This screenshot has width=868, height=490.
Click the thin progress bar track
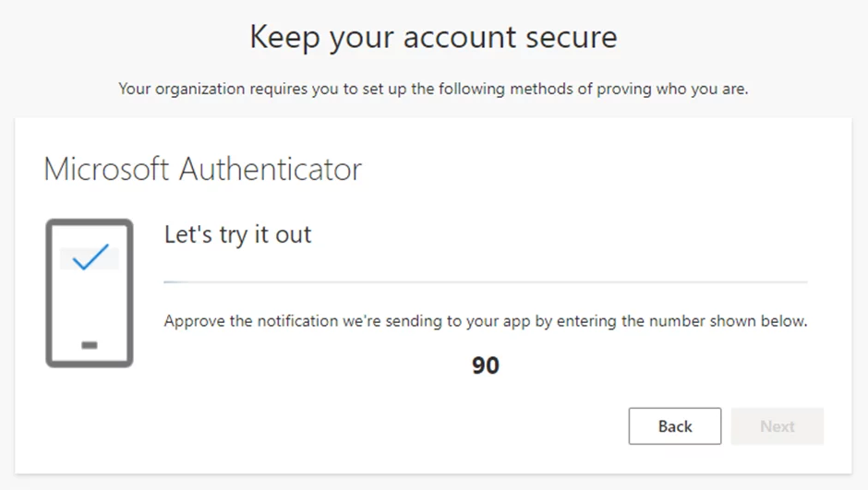[485, 281]
